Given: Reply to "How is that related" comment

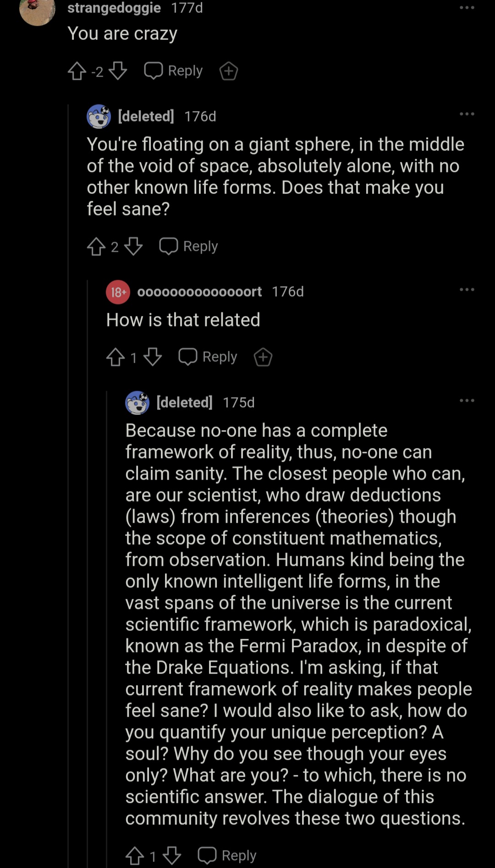Looking at the screenshot, I should click(208, 357).
